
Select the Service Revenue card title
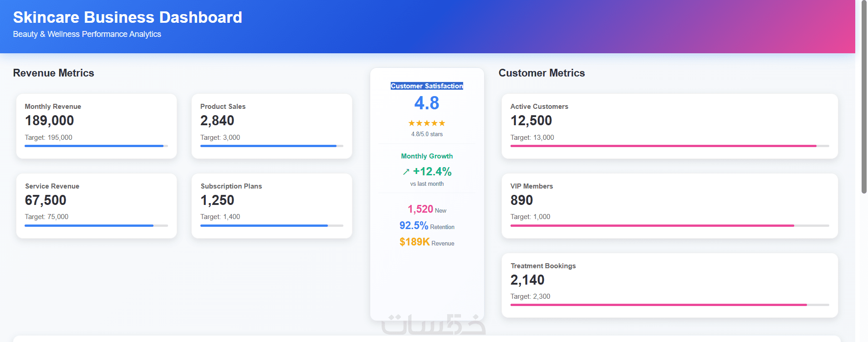tap(52, 186)
